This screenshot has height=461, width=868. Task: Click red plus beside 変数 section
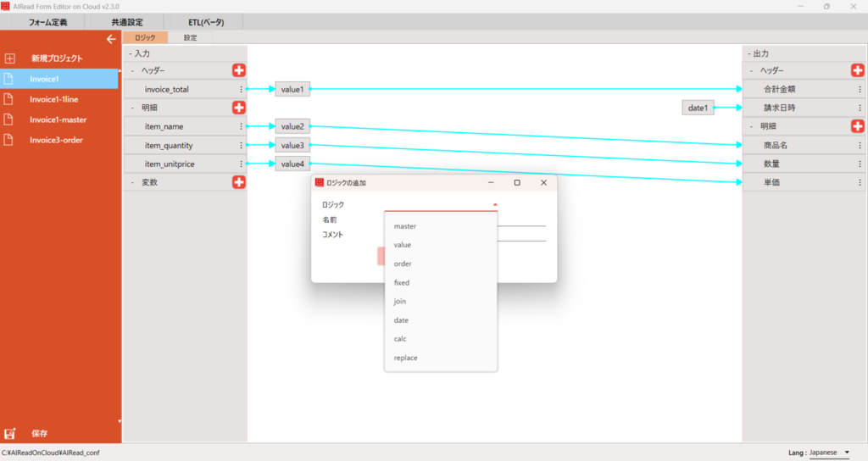[x=239, y=182]
